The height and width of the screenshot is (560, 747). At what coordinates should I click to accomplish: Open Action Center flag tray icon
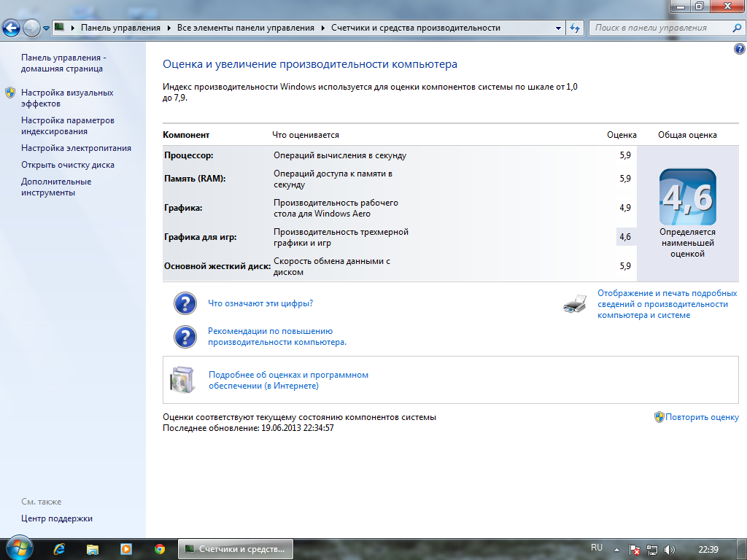coord(634,550)
